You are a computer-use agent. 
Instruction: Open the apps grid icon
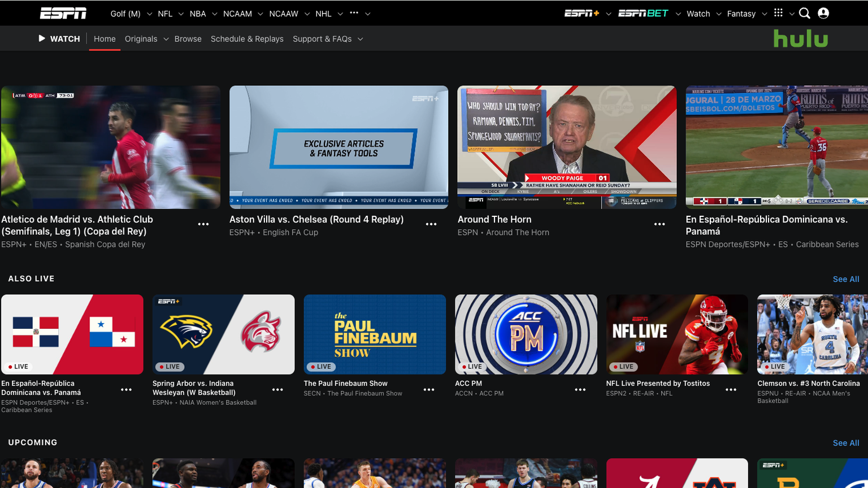click(778, 13)
